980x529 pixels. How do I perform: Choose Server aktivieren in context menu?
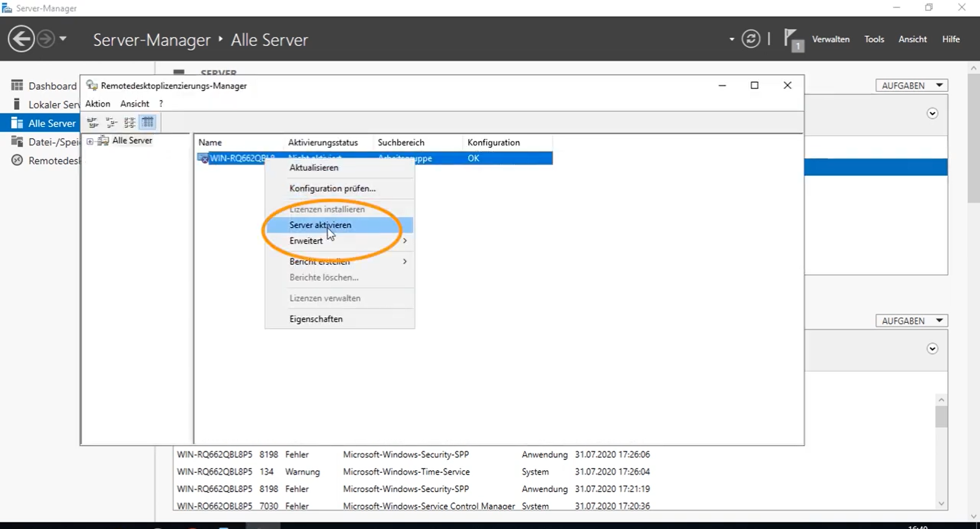point(320,225)
